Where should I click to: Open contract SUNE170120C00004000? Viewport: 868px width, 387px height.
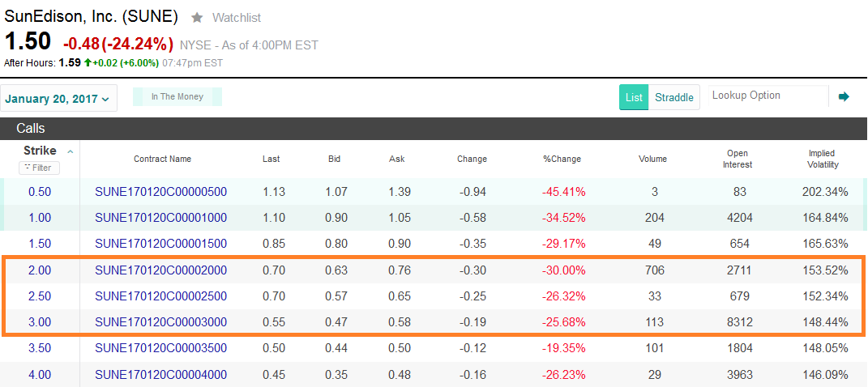pyautogui.click(x=161, y=374)
